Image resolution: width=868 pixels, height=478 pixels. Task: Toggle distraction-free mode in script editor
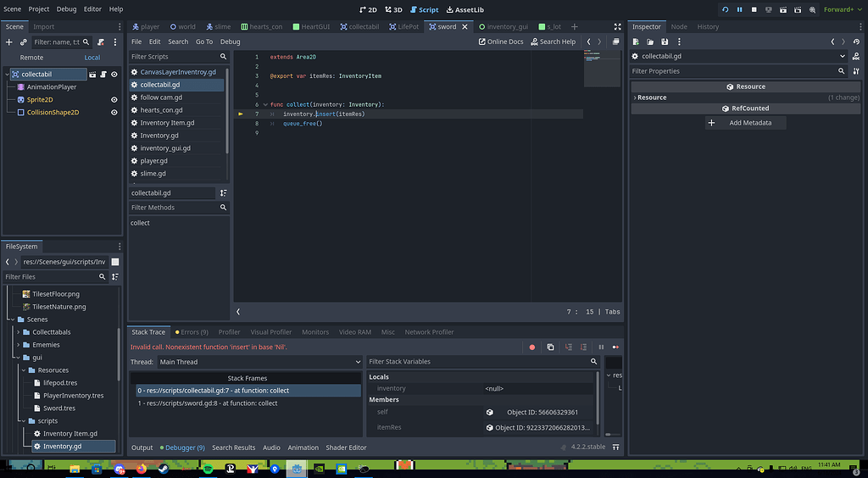[618, 26]
